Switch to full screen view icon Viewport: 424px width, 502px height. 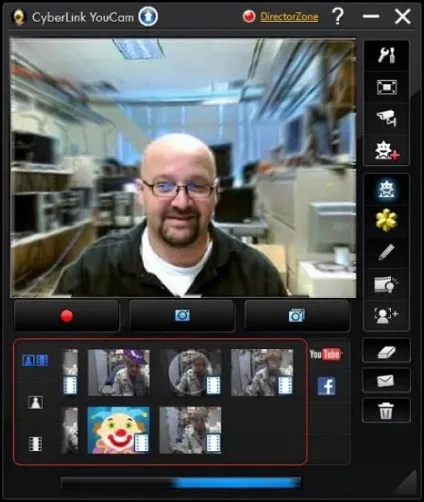387,87
